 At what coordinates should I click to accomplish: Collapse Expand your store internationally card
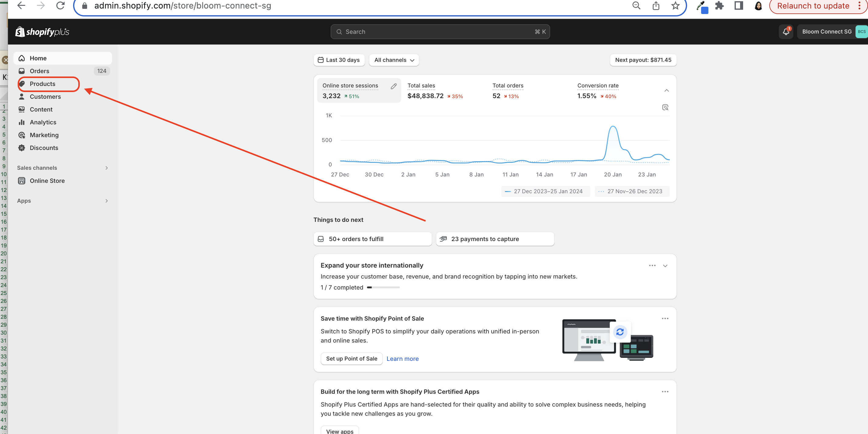pos(665,266)
